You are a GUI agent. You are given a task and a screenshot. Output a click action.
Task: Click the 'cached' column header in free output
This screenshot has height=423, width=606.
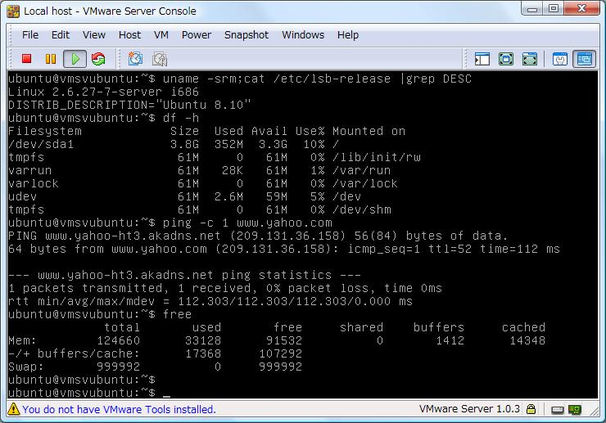pos(524,327)
